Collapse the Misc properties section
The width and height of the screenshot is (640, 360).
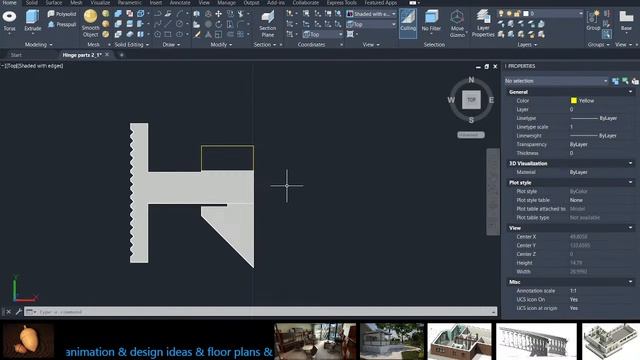(631, 282)
